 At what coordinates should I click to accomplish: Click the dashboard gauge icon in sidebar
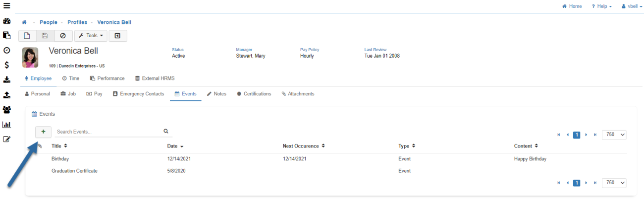7,21
